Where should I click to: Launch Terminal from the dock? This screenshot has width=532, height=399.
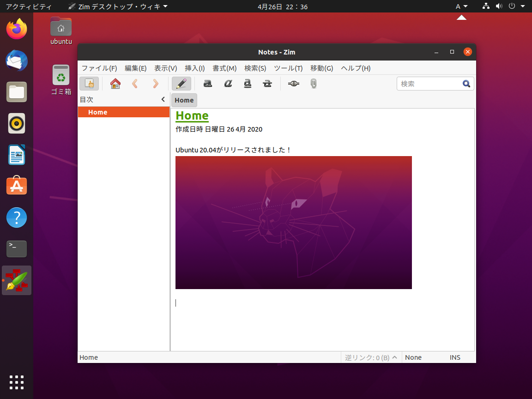[17, 249]
